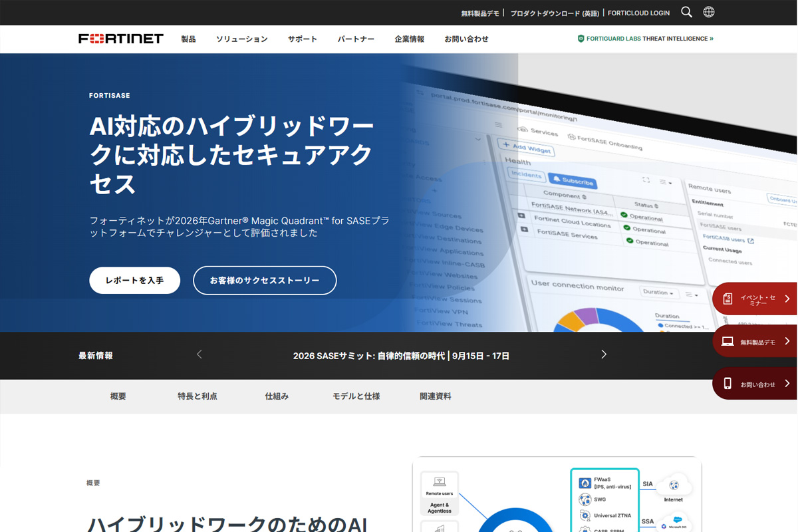Switch to 関連資料 tab

[436, 396]
